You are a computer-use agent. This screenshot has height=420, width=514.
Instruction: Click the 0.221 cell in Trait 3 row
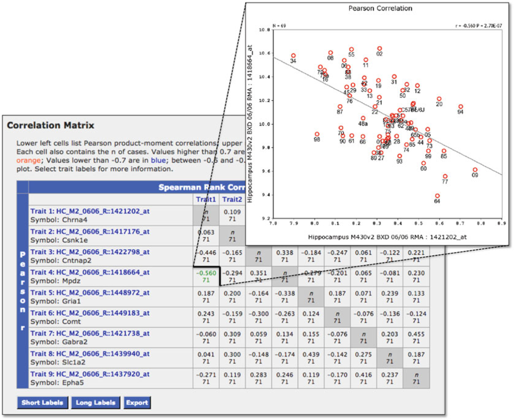click(416, 256)
